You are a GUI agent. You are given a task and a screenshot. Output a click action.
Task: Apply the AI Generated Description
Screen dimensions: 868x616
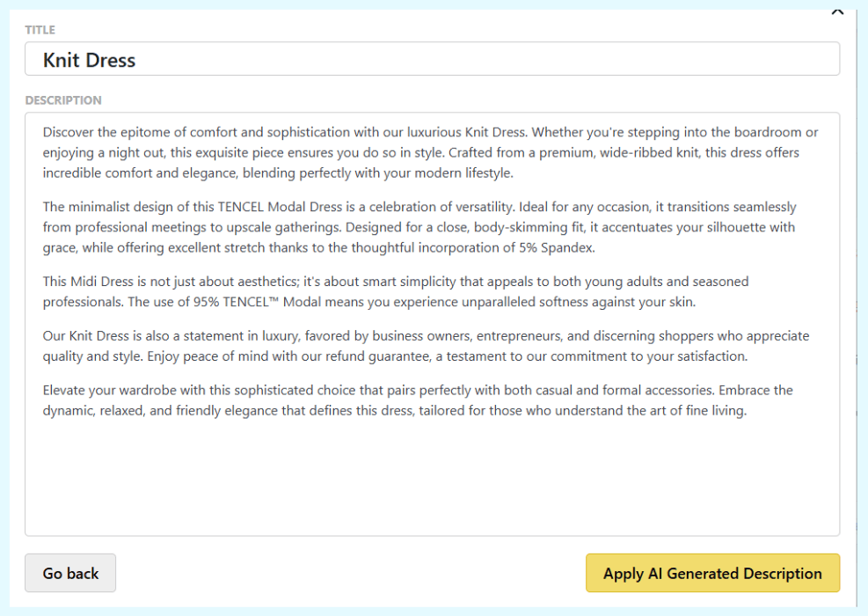point(712,573)
